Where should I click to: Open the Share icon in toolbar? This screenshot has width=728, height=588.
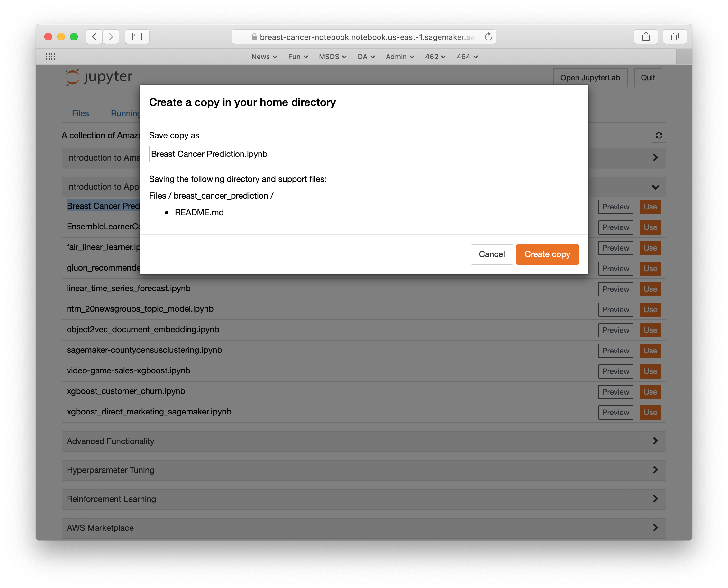646,37
